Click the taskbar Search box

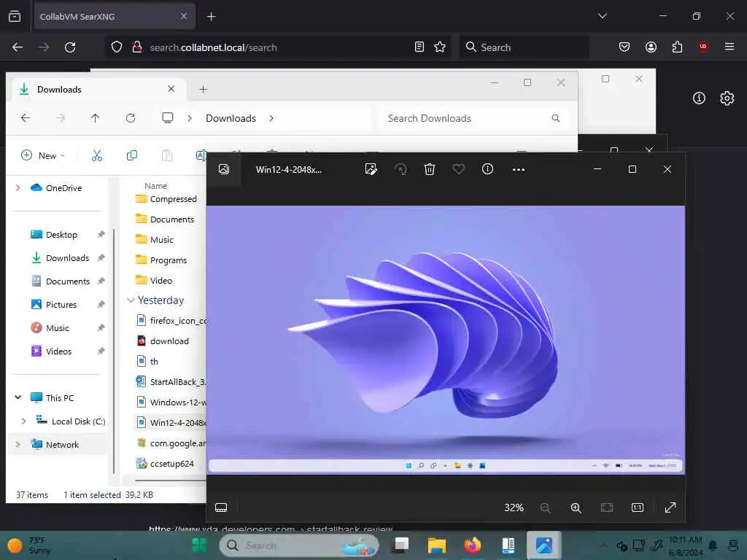(x=298, y=545)
